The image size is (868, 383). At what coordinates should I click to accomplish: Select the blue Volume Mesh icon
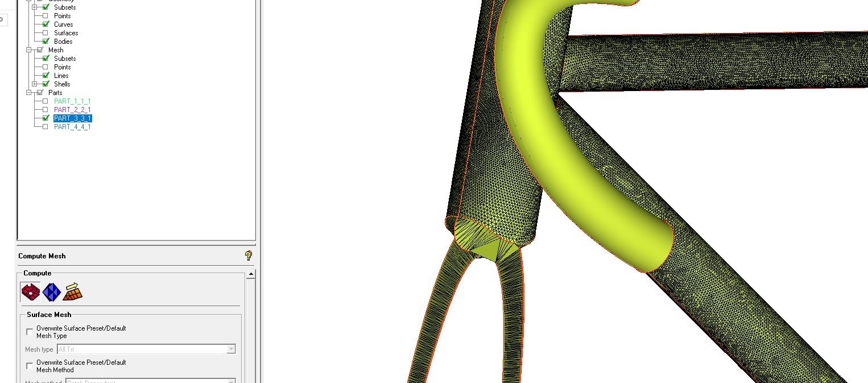(x=51, y=292)
